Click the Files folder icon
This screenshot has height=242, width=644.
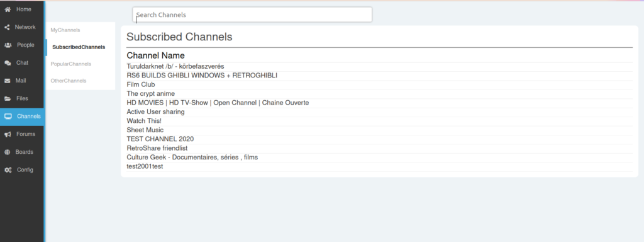[x=8, y=99]
